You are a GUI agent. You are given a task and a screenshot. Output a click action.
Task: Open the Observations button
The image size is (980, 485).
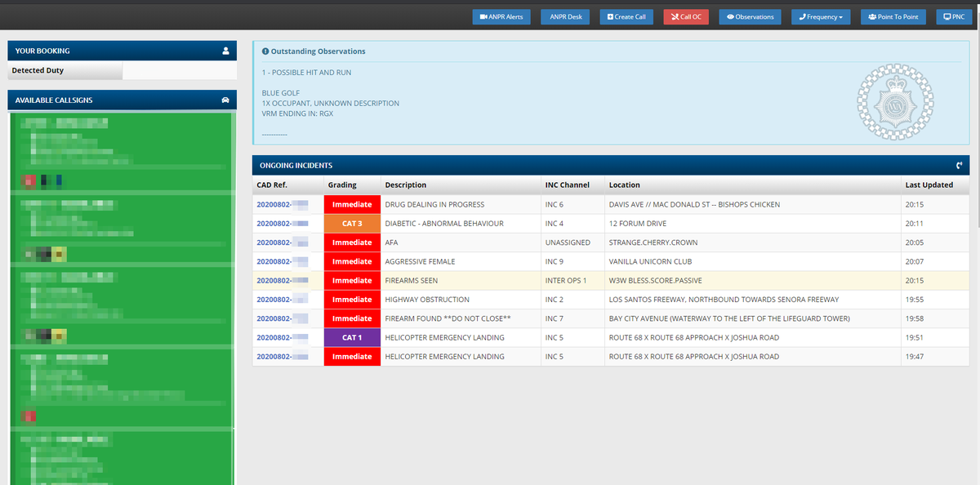[x=750, y=16]
